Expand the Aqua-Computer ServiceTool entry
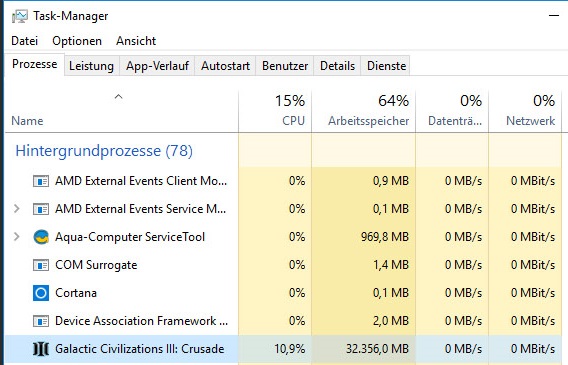 [17, 237]
